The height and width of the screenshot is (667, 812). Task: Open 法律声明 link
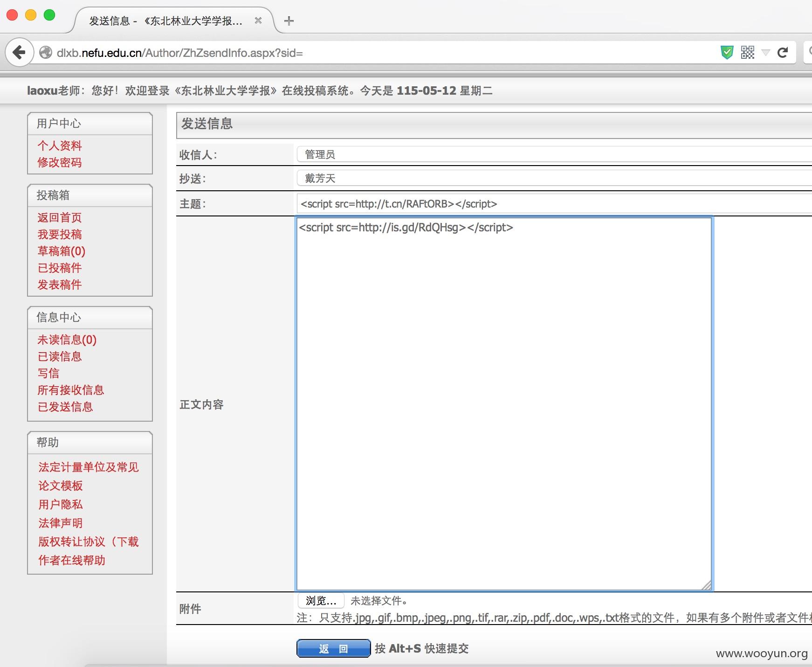(x=61, y=523)
